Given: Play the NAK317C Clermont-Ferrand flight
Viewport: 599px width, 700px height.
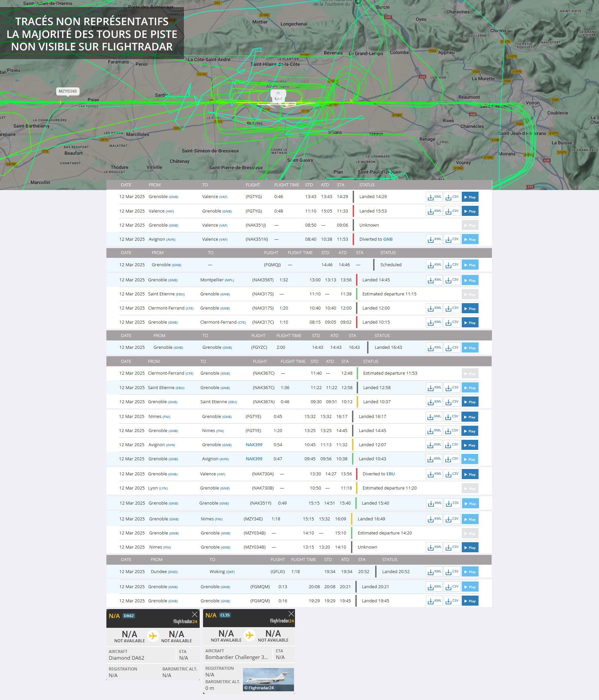Looking at the screenshot, I should click(470, 323).
